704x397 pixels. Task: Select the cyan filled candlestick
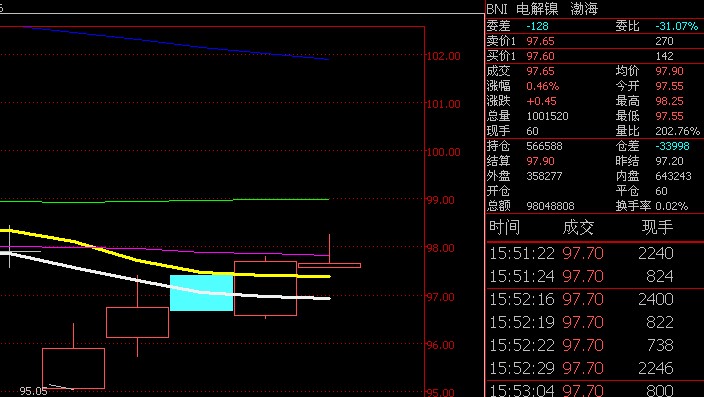(x=202, y=293)
